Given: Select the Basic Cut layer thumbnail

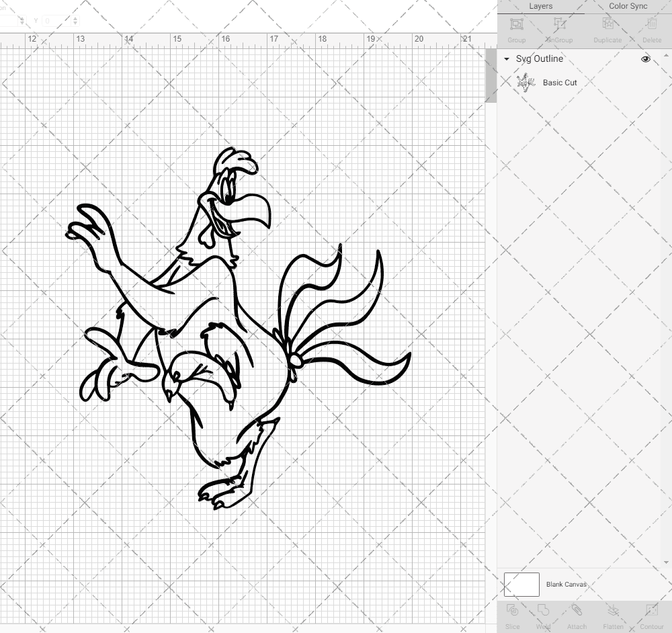Looking at the screenshot, I should [526, 83].
